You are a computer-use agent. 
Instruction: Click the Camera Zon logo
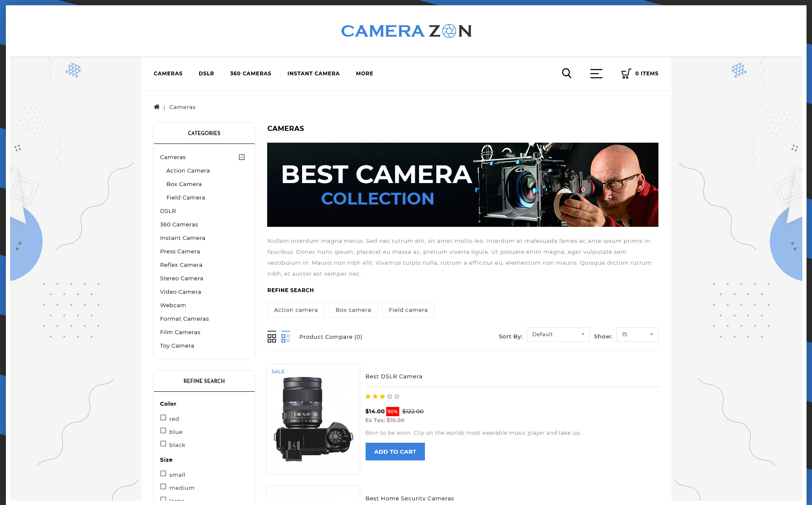(x=406, y=31)
